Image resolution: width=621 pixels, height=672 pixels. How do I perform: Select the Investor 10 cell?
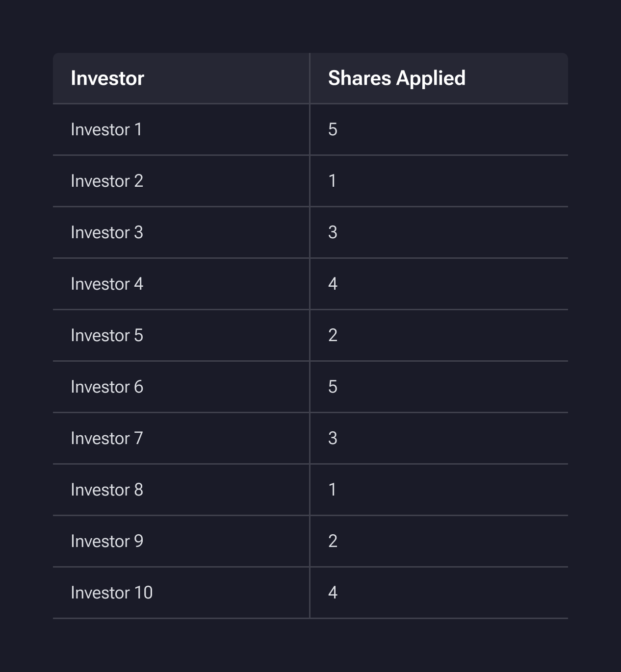click(x=112, y=593)
